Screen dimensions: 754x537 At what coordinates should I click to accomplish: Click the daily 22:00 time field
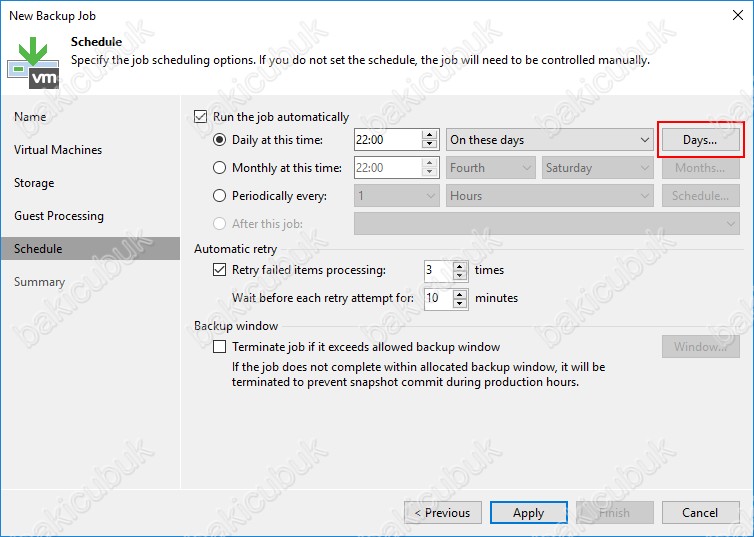pyautogui.click(x=388, y=140)
